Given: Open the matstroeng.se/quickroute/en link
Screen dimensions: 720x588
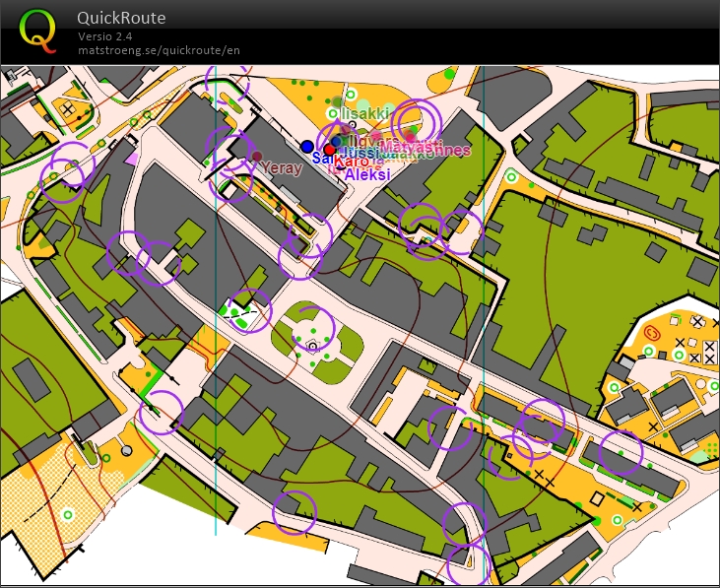Looking at the screenshot, I should point(159,50).
